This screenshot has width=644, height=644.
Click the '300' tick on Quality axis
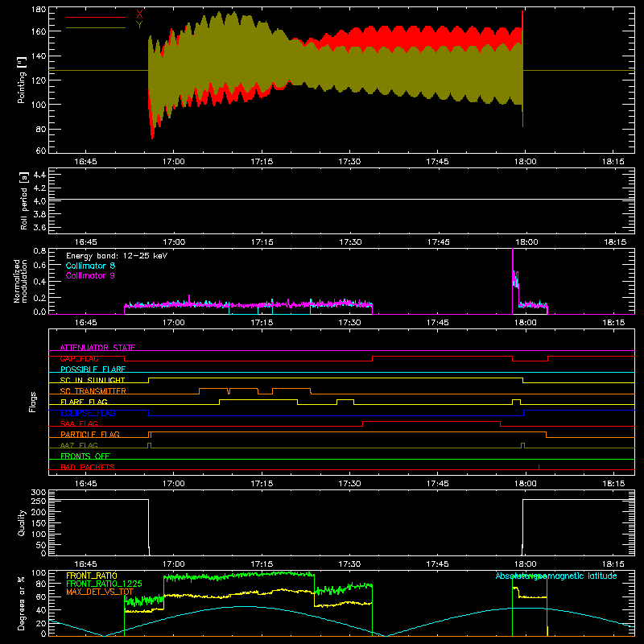tap(39, 493)
